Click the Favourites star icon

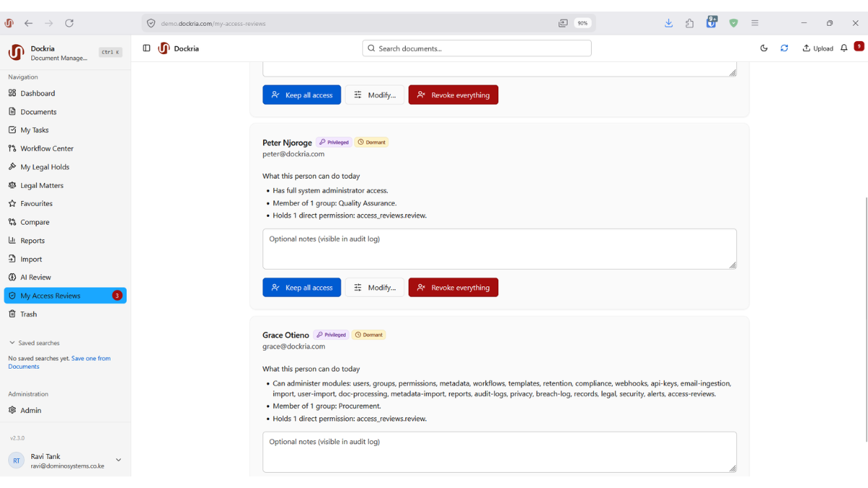(12, 204)
